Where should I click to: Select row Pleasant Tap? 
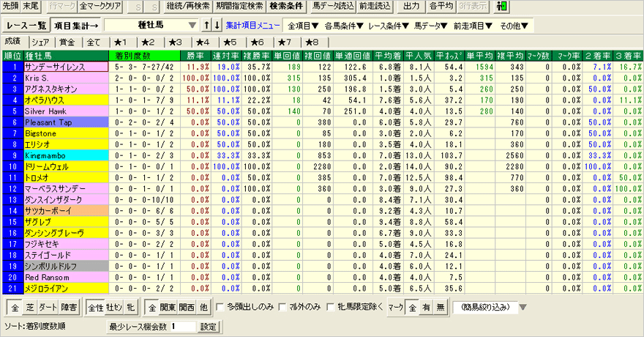click(x=66, y=122)
